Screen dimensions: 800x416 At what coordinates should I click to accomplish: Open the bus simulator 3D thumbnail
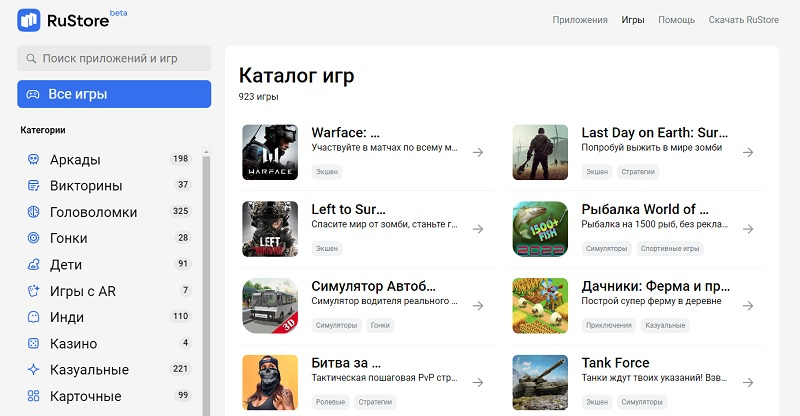coord(270,306)
